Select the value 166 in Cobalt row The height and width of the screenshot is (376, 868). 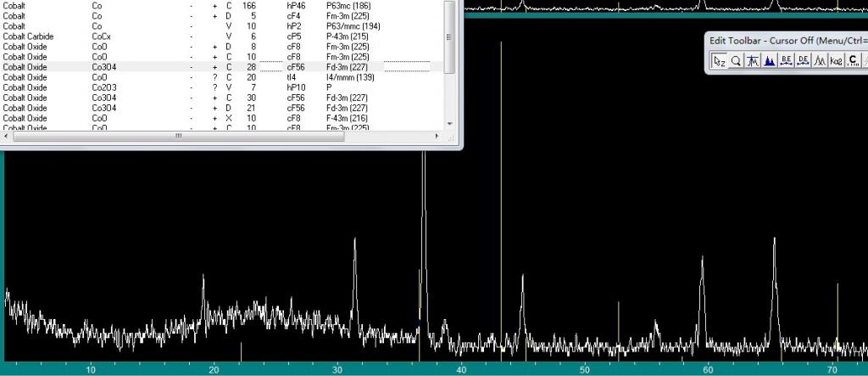pyautogui.click(x=249, y=6)
